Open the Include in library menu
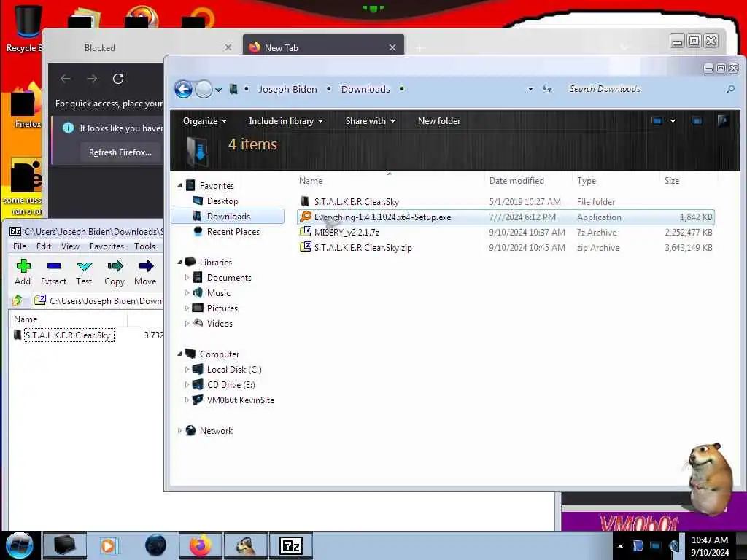Screen dimensions: 747x560 [286, 121]
